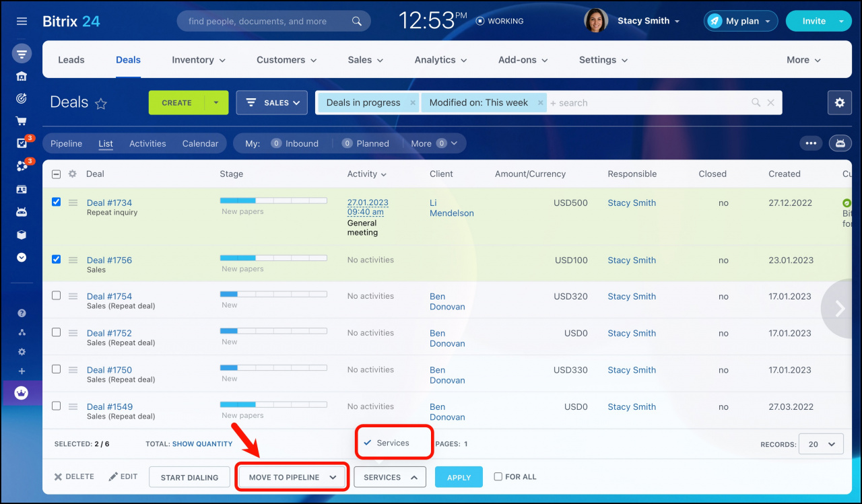
Task: Open the three-dots more actions button
Action: pyautogui.click(x=811, y=143)
